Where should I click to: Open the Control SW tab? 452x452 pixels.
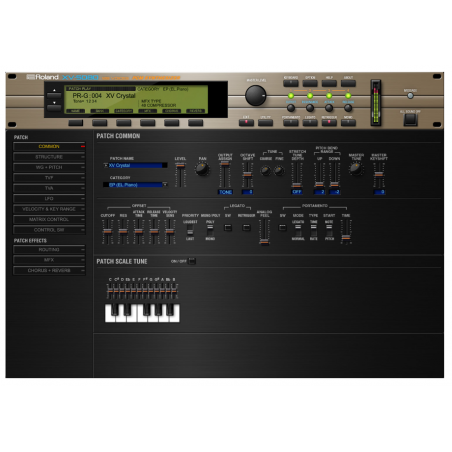point(49,230)
